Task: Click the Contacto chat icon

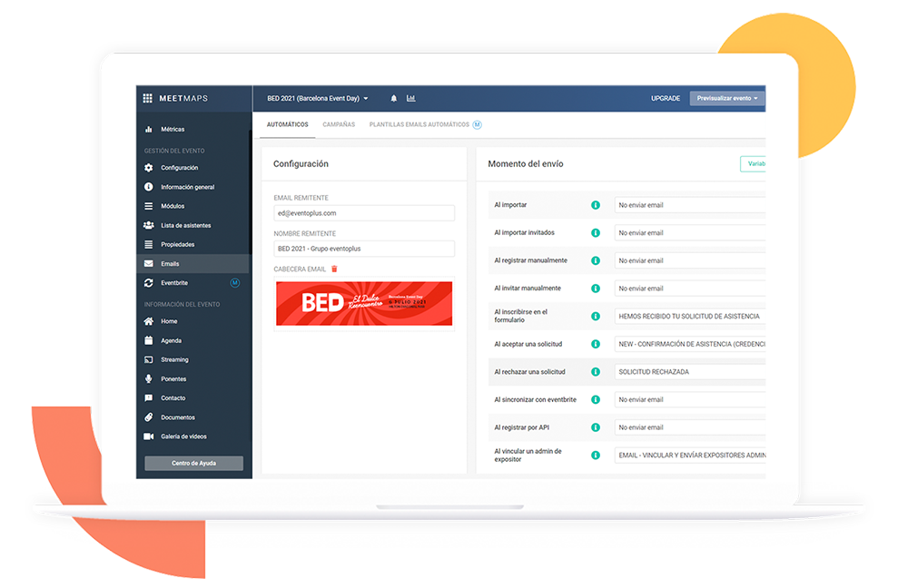Action: pos(149,398)
